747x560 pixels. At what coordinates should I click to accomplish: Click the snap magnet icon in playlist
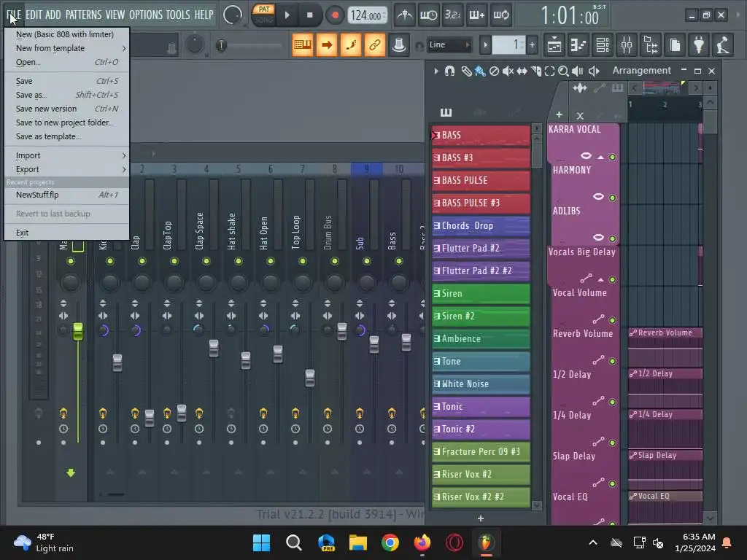coord(449,71)
